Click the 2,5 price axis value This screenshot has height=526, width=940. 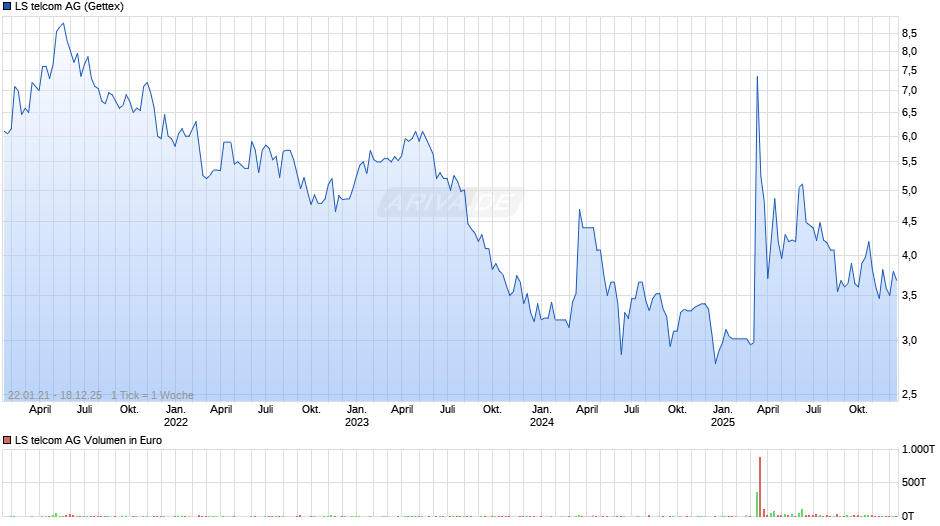909,395
